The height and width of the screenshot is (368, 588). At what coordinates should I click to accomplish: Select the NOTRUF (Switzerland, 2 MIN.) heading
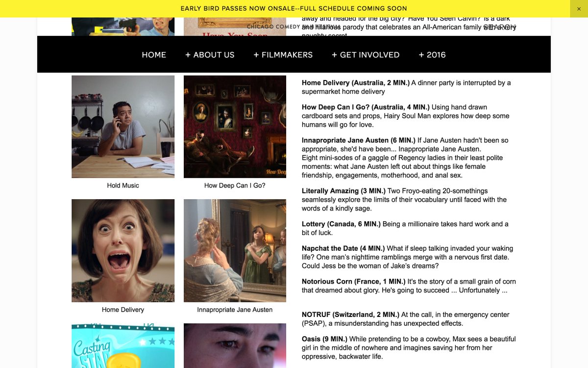(351, 315)
